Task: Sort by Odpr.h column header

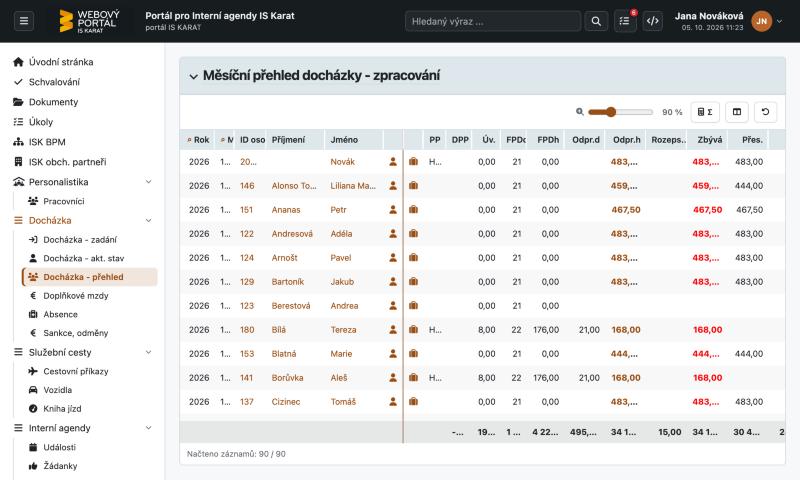Action: click(x=626, y=139)
